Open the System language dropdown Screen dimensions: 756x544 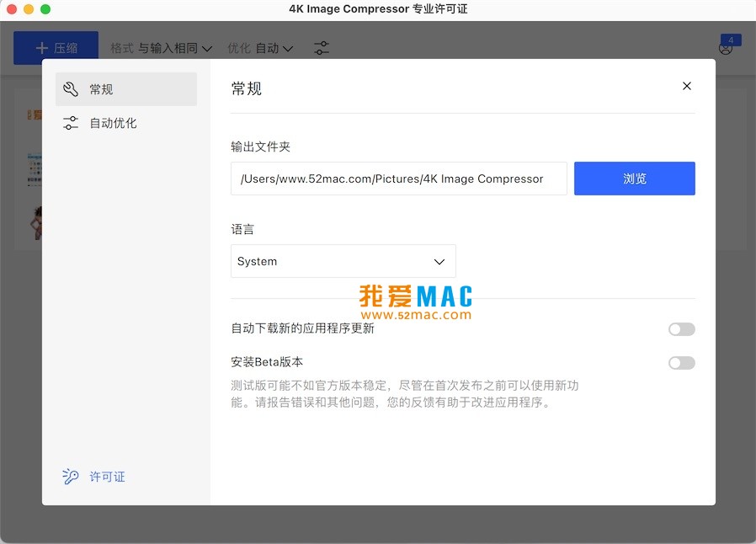point(343,261)
